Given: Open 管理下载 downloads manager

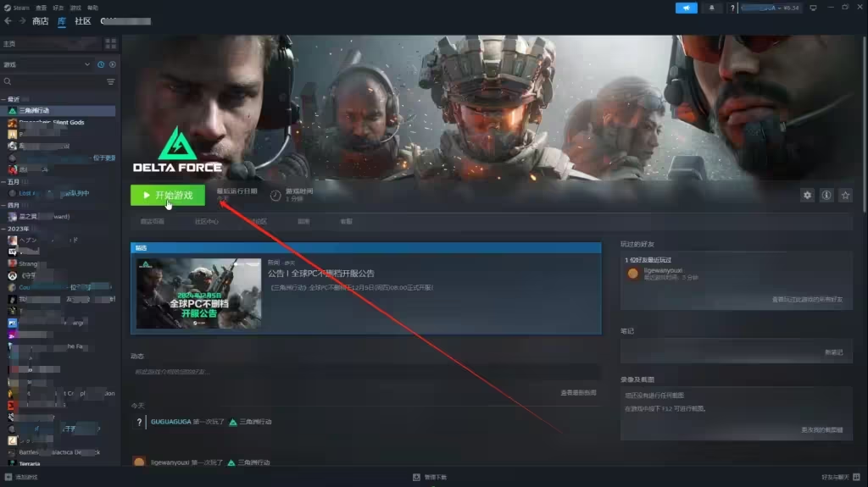Looking at the screenshot, I should click(x=430, y=477).
